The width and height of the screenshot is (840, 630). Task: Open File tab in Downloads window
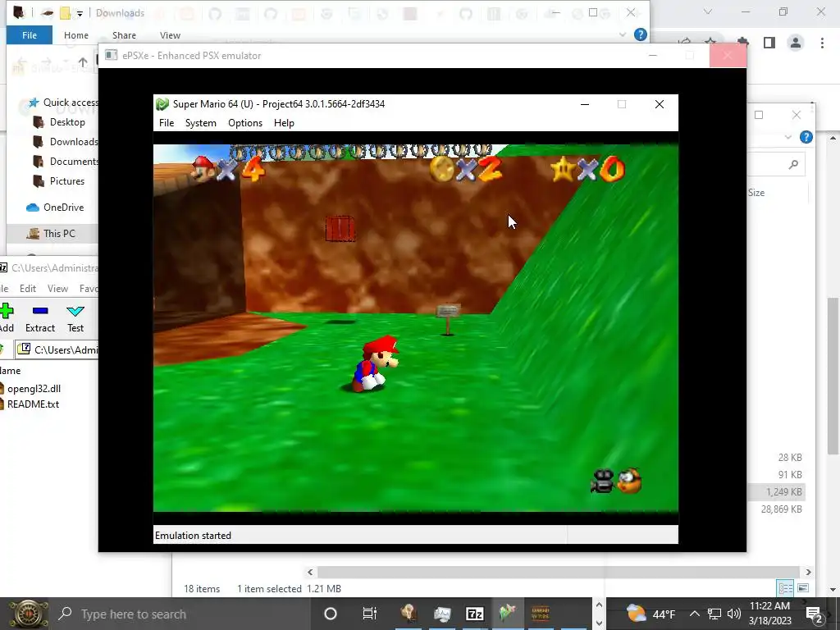pos(30,34)
